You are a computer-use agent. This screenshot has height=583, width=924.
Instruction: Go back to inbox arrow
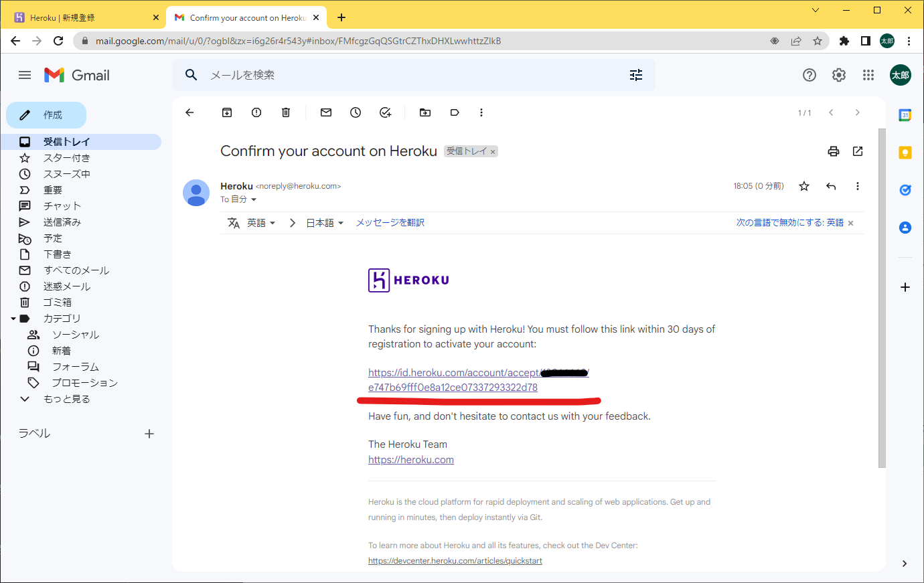189,112
